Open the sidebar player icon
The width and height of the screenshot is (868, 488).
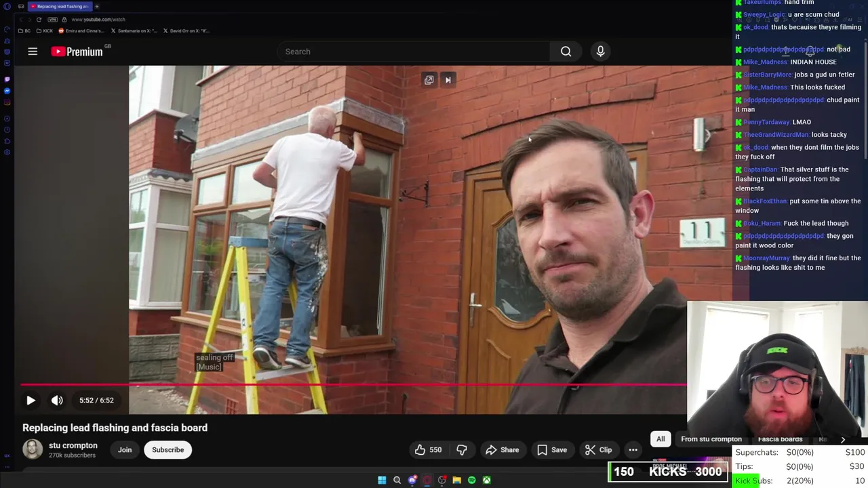click(x=7, y=119)
